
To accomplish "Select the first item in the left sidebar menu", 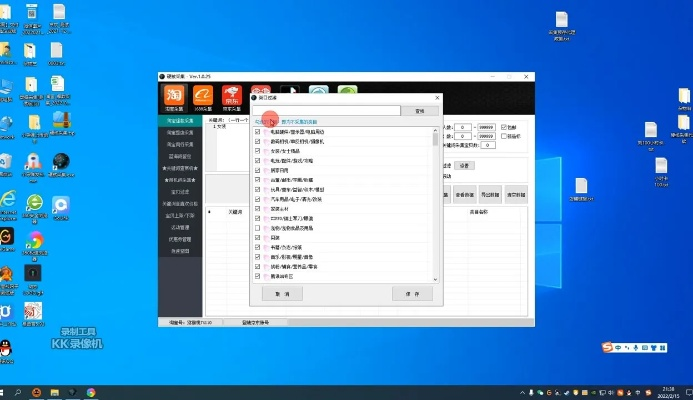I will [181, 120].
